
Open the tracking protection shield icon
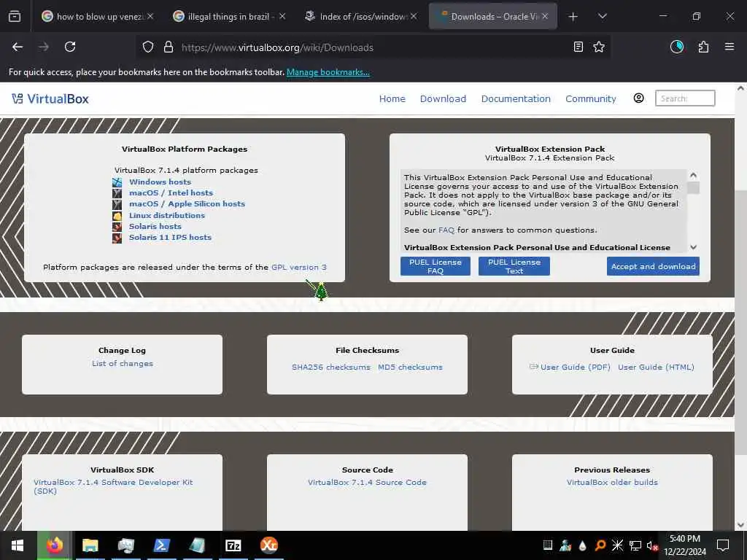[x=148, y=47]
